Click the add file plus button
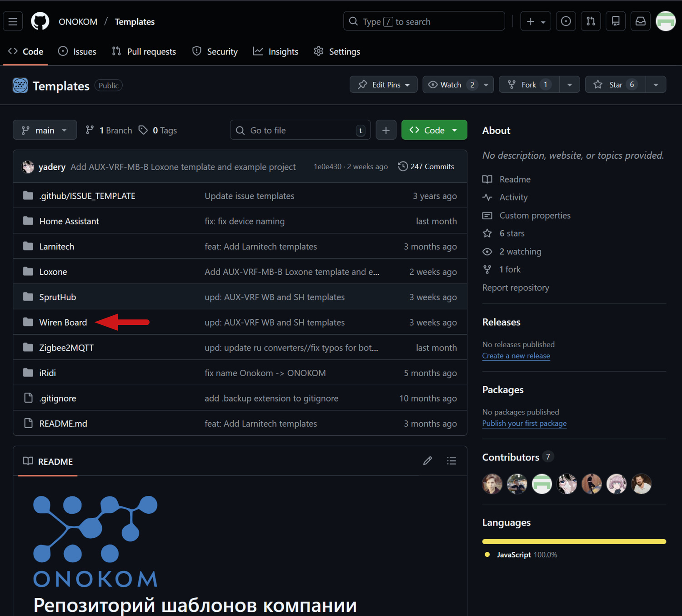The height and width of the screenshot is (616, 682). click(x=386, y=130)
